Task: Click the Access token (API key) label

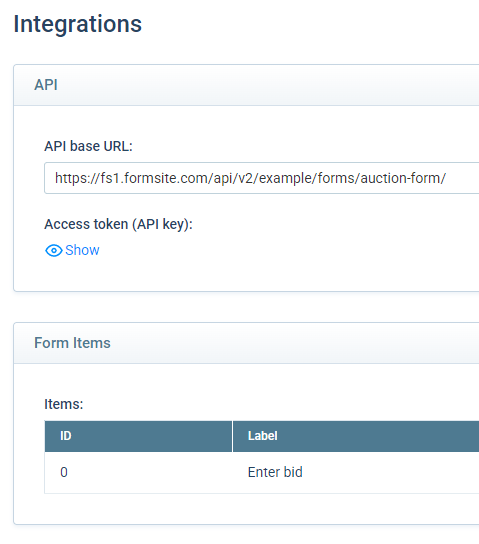Action: (118, 224)
